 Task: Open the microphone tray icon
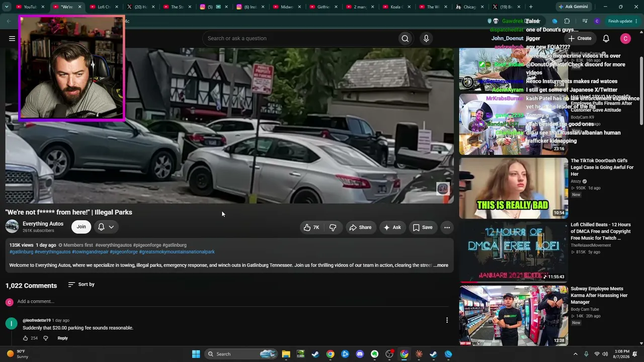586,354
